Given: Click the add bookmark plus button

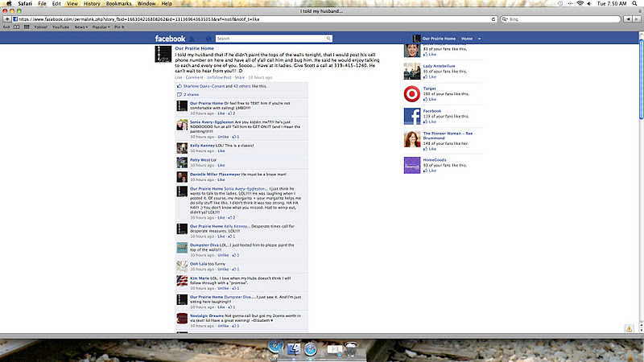Looking at the screenshot, I should click(6, 19).
